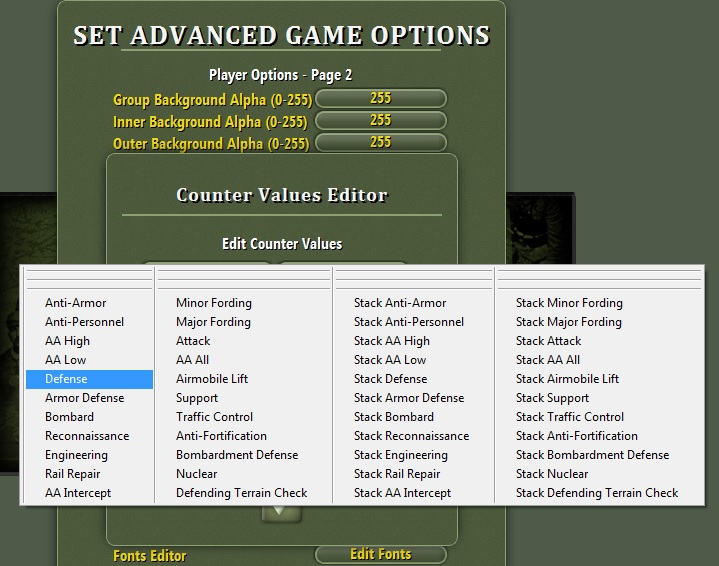Select Stack Support entry
This screenshot has height=566, width=719.
tap(599, 398)
